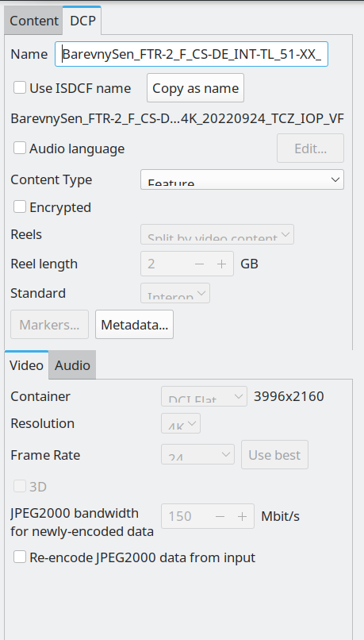Open the Content Type dropdown
The width and height of the screenshot is (364, 640).
(x=242, y=179)
